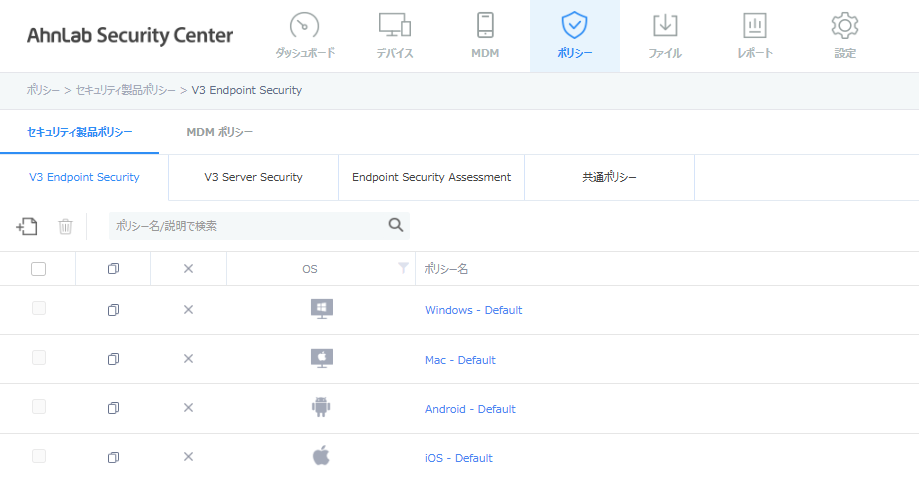Open the Windows - Default policy link
The image size is (919, 478).
pyautogui.click(x=474, y=310)
